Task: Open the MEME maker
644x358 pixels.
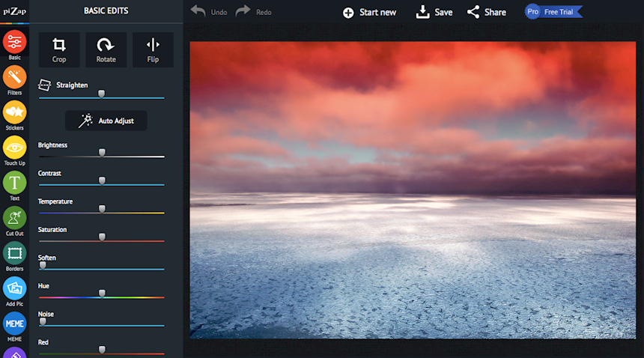Action: (14, 324)
